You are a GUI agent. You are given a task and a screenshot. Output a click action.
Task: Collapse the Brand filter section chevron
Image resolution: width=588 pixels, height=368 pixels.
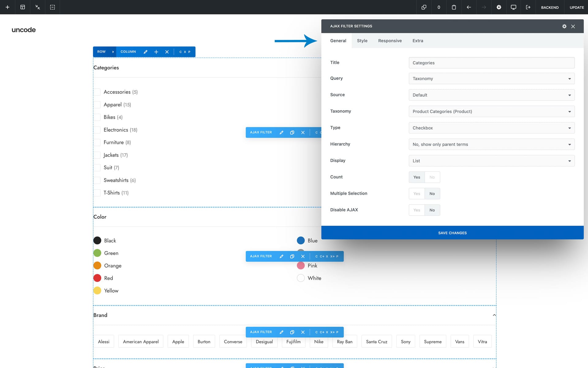[494, 315]
